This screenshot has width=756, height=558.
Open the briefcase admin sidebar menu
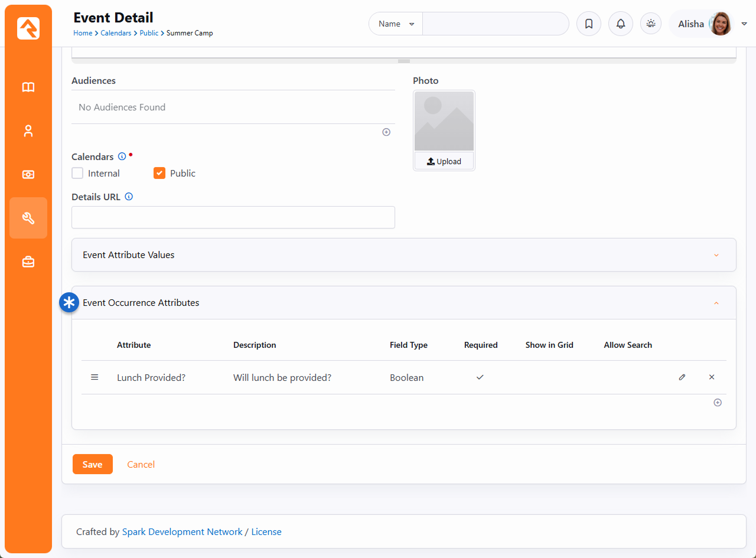point(28,262)
